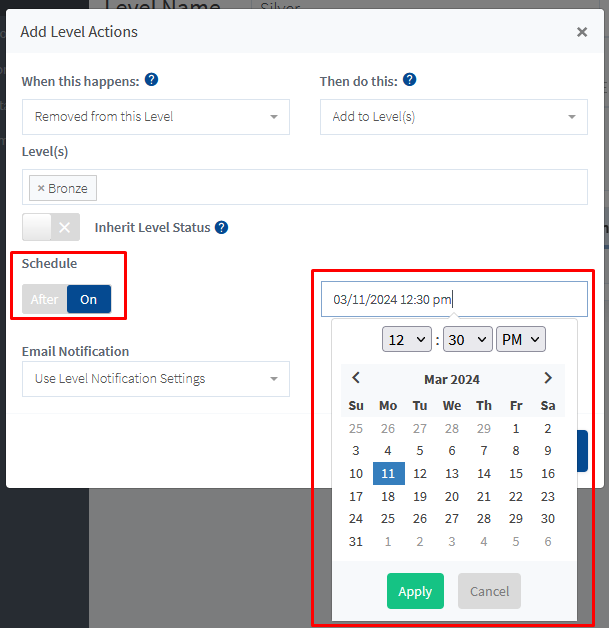The width and height of the screenshot is (609, 628).
Task: Go to next month in calendar
Action: click(x=548, y=378)
